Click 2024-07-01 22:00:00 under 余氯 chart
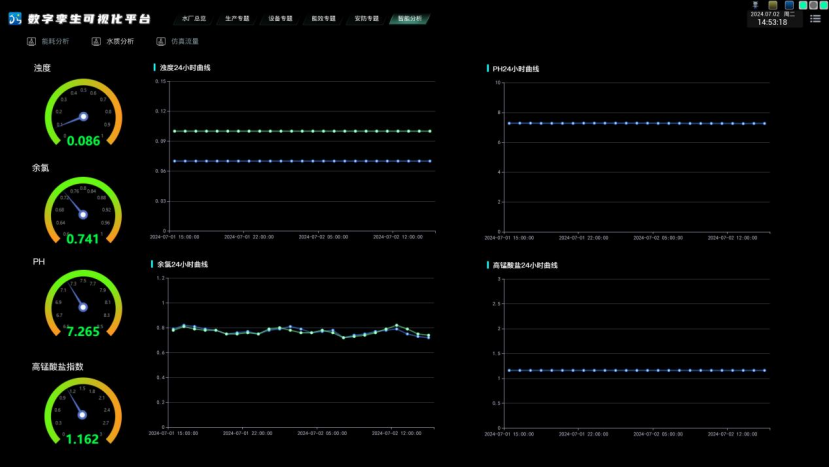The width and height of the screenshot is (830, 467). tap(247, 433)
